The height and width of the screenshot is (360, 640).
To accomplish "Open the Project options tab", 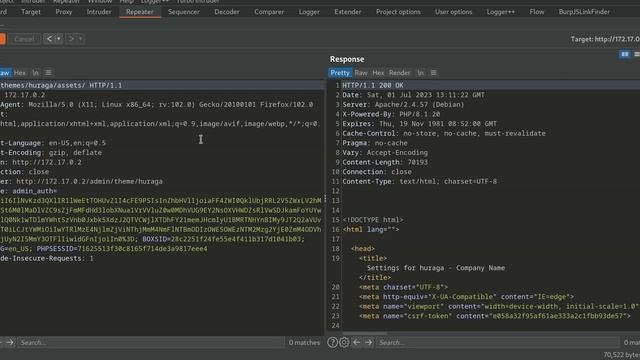I will pyautogui.click(x=398, y=12).
